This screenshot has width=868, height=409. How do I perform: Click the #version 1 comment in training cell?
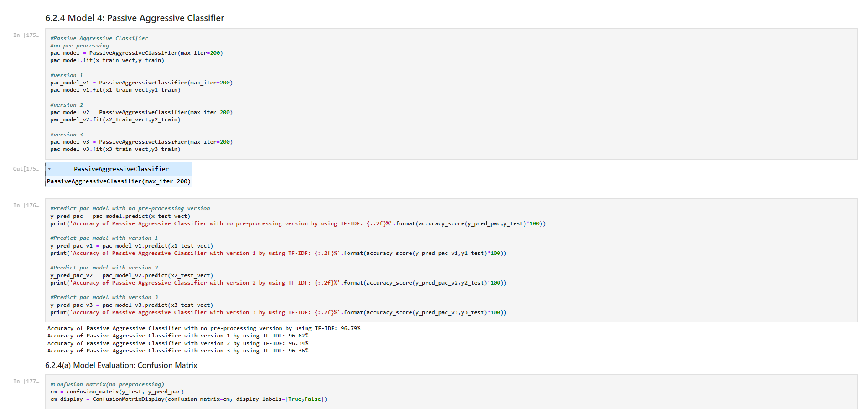tap(67, 75)
